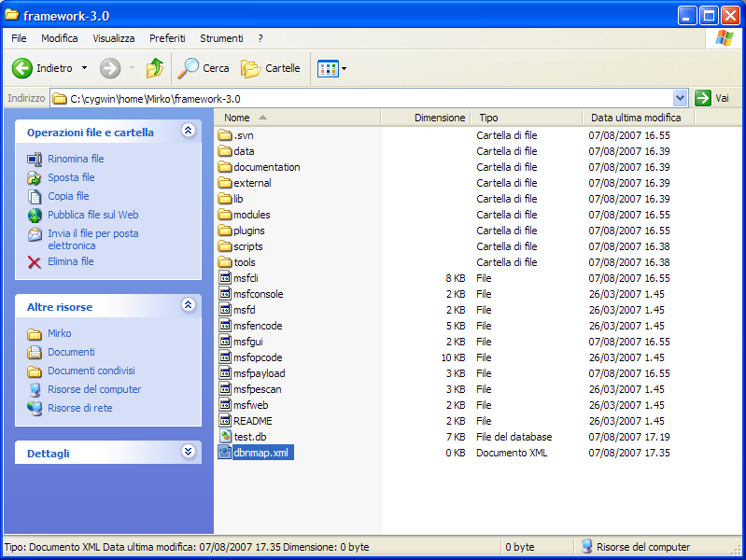The height and width of the screenshot is (560, 746).
Task: Go up one folder level icon
Action: point(155,68)
